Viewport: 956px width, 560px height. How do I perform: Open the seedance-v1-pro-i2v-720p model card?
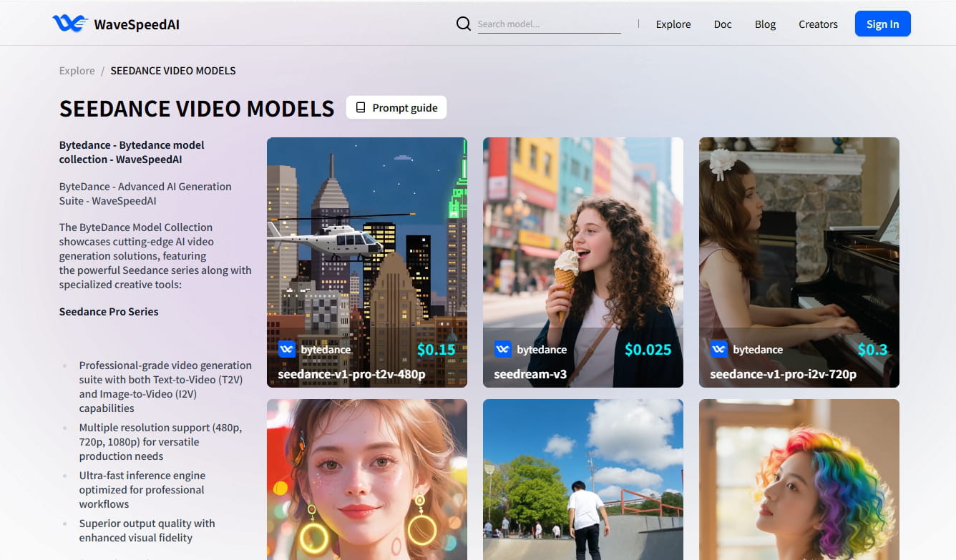coord(799,262)
